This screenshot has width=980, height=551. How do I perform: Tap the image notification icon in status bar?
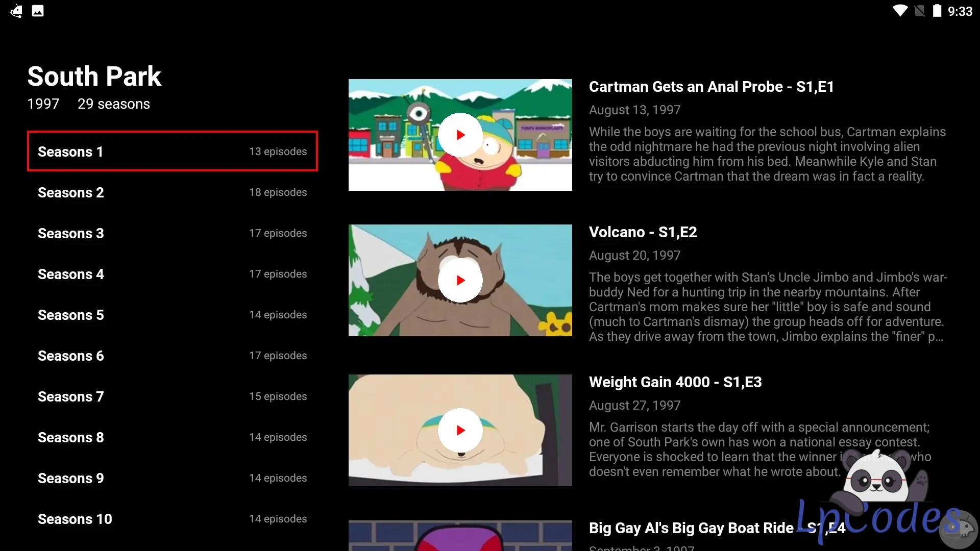point(38,11)
